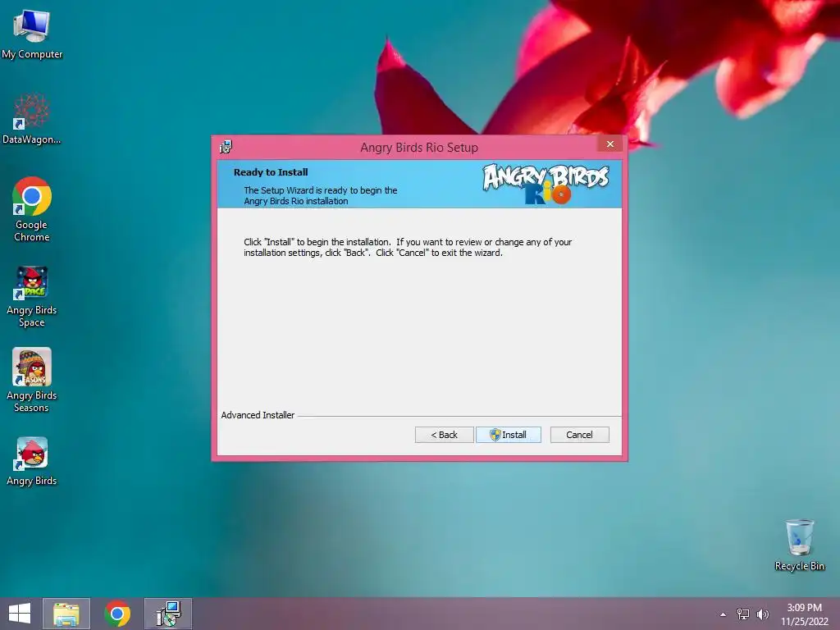Open File Explorer from the taskbar
Image resolution: width=840 pixels, height=630 pixels.
click(66, 614)
